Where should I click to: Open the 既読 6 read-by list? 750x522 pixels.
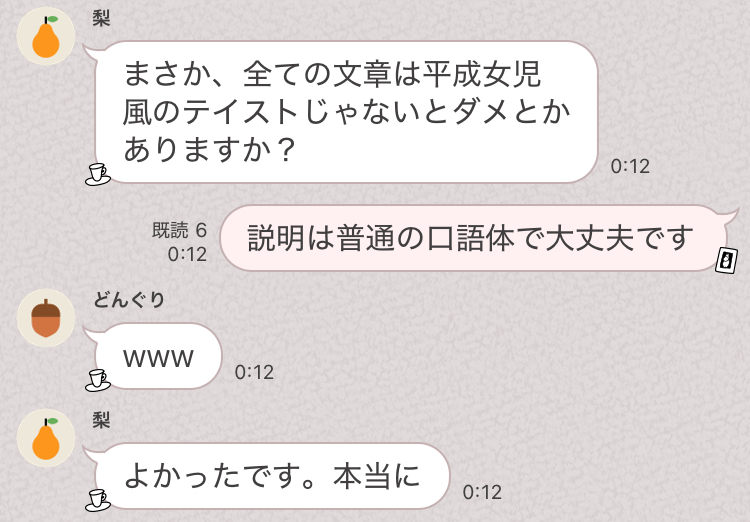[x=179, y=230]
